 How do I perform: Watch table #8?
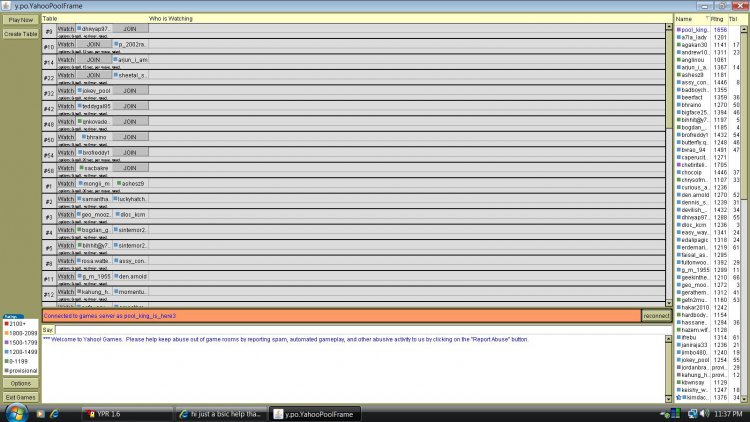66,261
